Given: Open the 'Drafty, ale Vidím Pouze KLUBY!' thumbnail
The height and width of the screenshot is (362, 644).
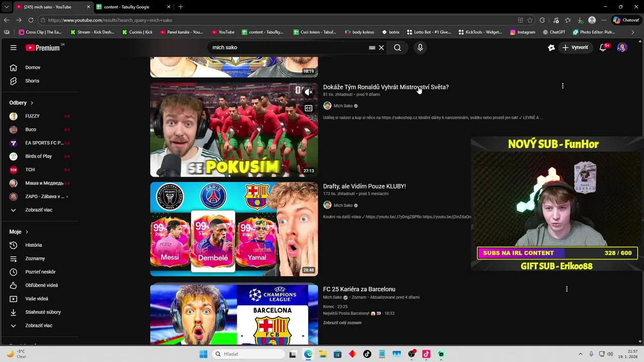Looking at the screenshot, I should tap(234, 229).
